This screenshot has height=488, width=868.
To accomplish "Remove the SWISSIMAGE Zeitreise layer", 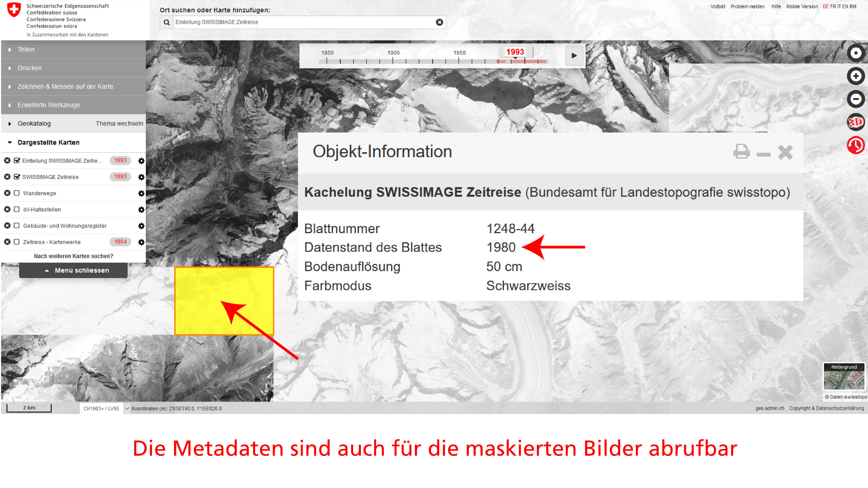I will (x=7, y=177).
